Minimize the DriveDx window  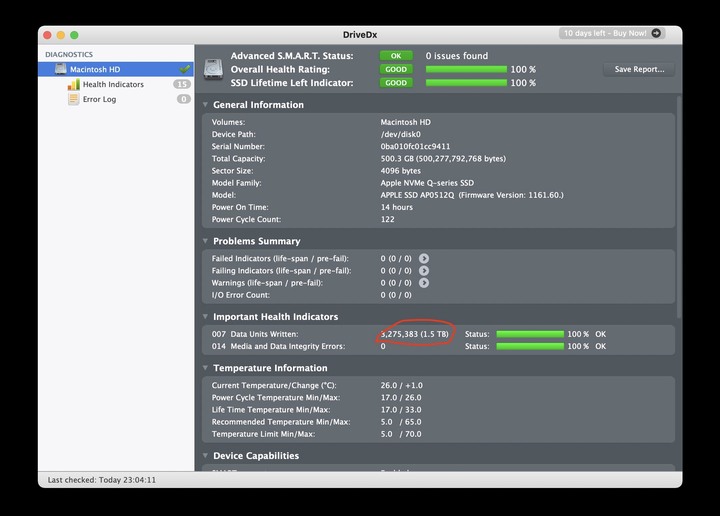(61, 35)
